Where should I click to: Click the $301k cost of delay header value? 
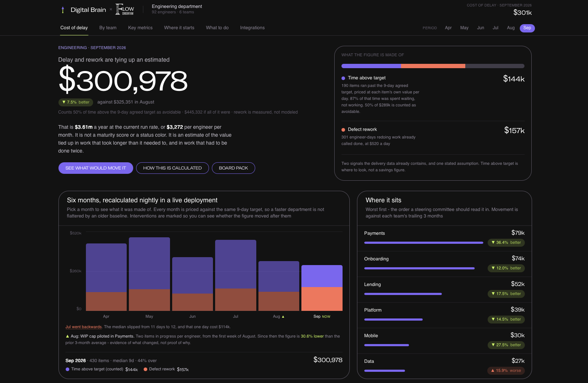tap(522, 13)
